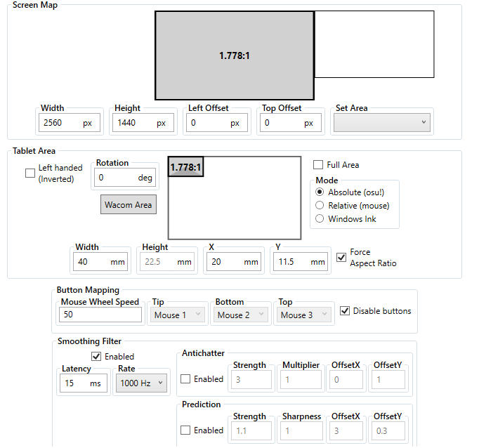Choose Absolute (osu!) mode
This screenshot has height=448, width=479.
pyautogui.click(x=320, y=192)
